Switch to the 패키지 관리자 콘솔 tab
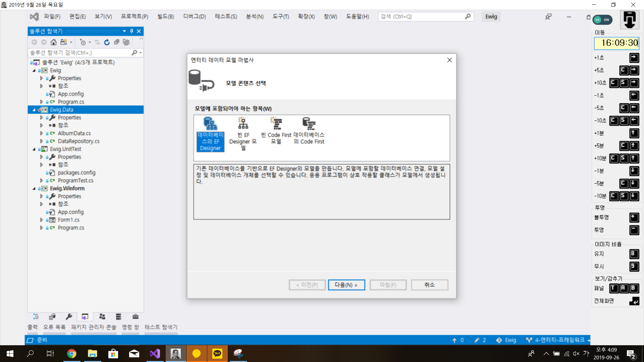 pyautogui.click(x=94, y=327)
